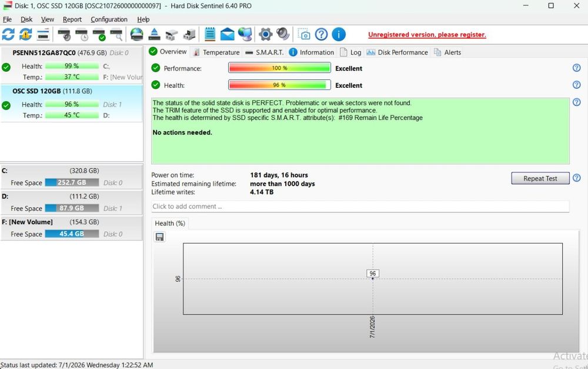Switch to the Log tab

(x=350, y=52)
